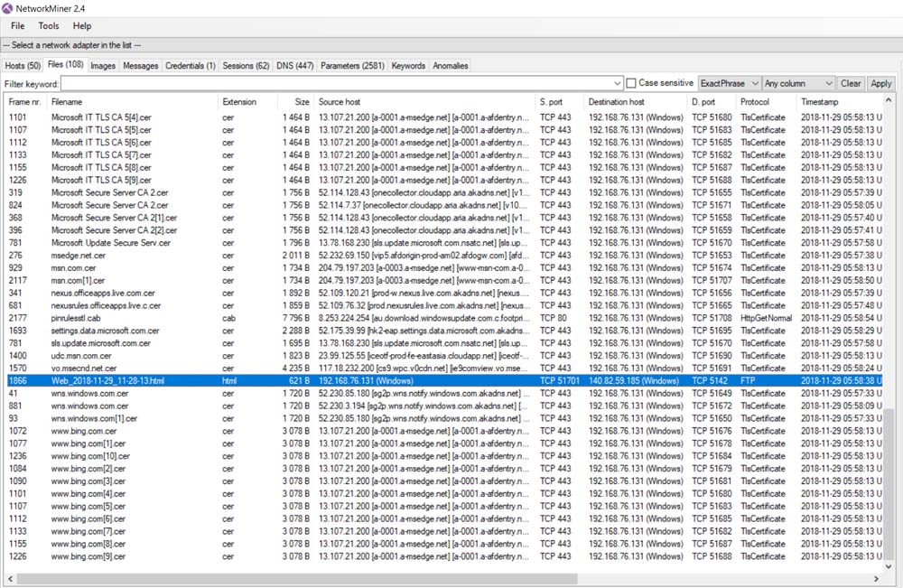
Task: Click the horizontal scrollbar left arrow
Action: [9, 578]
